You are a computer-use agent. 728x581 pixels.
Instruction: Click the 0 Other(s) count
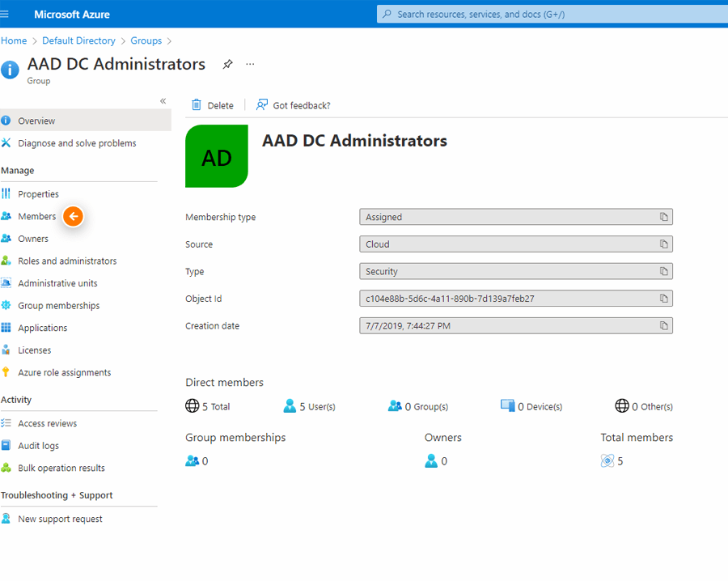click(x=644, y=406)
